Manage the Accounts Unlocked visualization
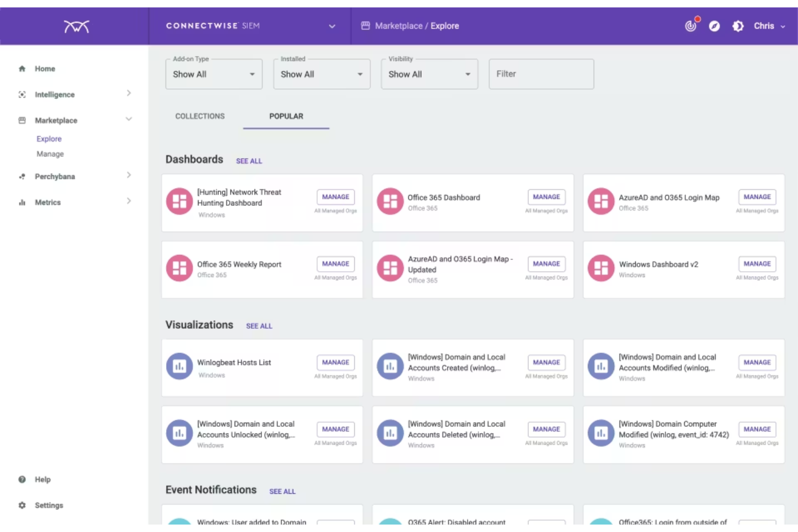Screen dimensions: 798x532 coord(336,429)
